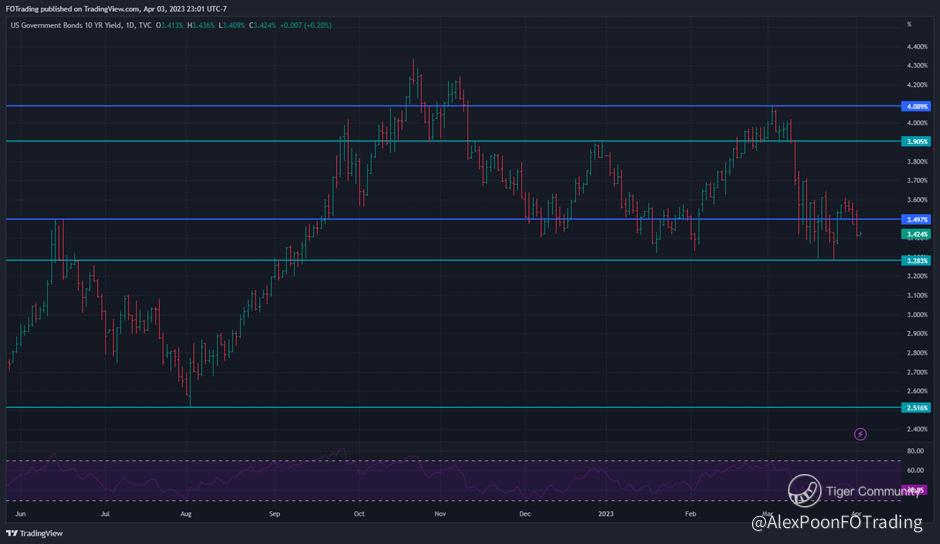This screenshot has height=544, width=940.
Task: Click the 60.00 RSI scale value
Action: coord(915,470)
